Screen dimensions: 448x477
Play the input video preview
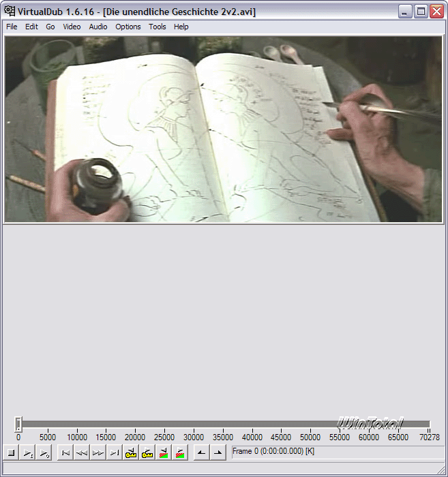(28, 452)
